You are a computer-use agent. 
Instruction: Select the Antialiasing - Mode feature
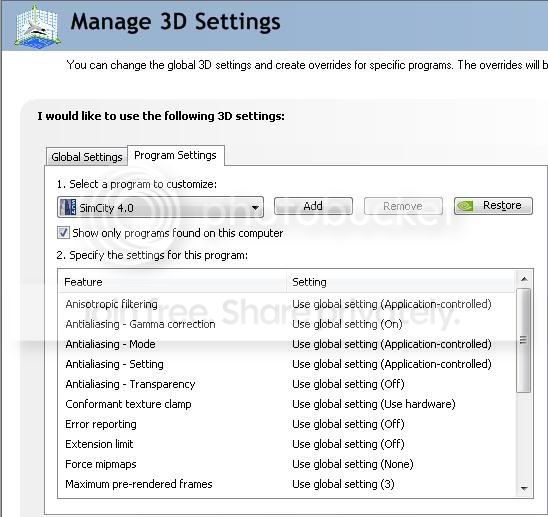coord(110,344)
